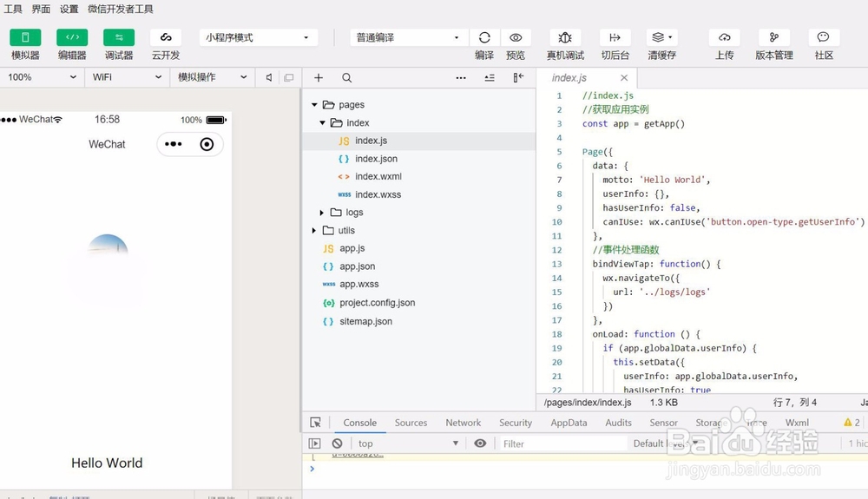Hide the file tree sidebar icon
868x499 pixels.
click(518, 78)
